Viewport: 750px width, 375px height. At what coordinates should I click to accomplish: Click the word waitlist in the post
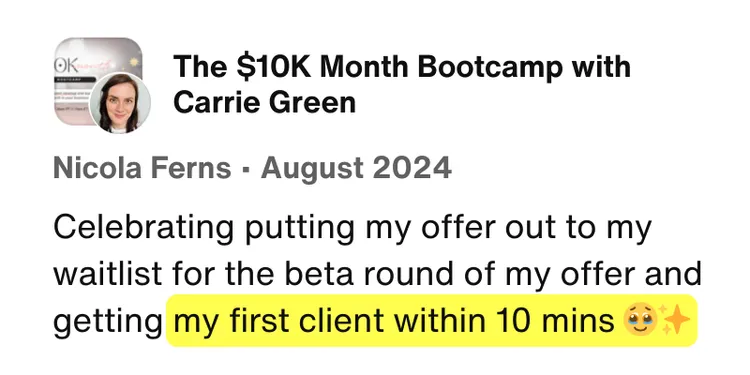click(x=108, y=274)
